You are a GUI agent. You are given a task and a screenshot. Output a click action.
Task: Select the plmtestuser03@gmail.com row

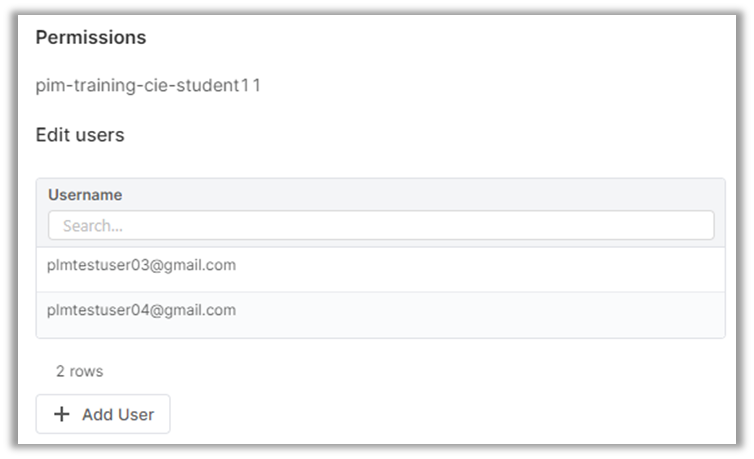coord(380,266)
